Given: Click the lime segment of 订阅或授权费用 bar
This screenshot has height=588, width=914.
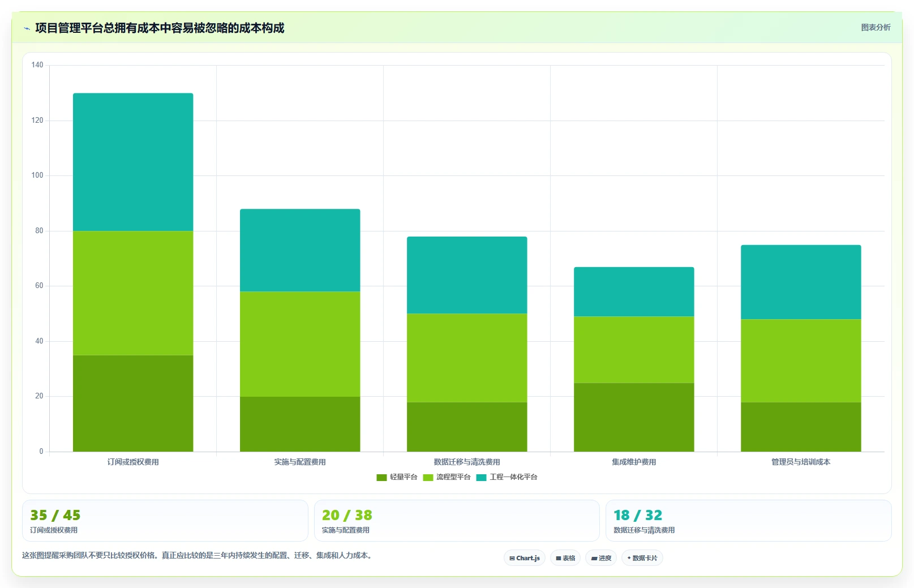Looking at the screenshot, I should (133, 293).
